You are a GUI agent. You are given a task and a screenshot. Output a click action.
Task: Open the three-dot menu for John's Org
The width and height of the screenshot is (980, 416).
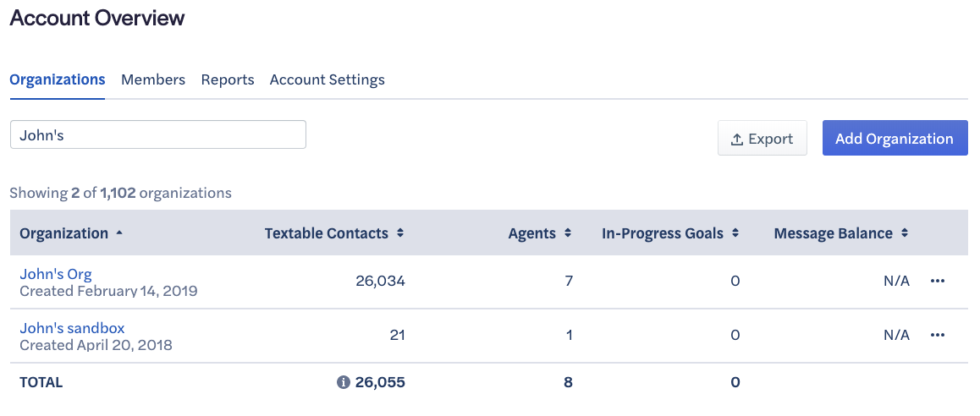click(x=937, y=281)
